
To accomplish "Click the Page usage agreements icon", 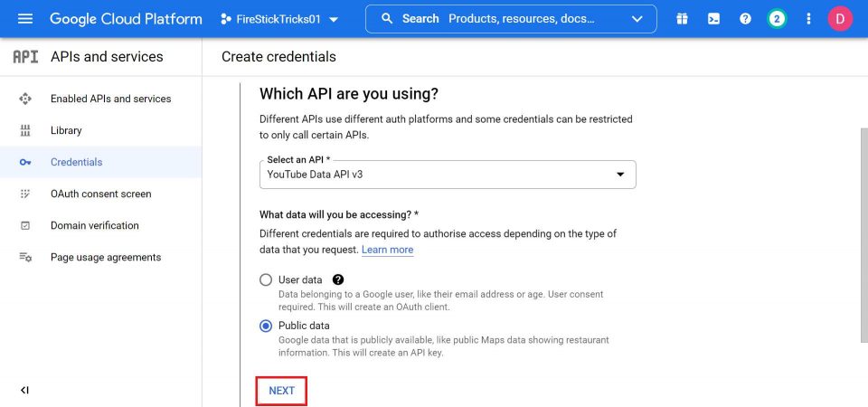I will (x=25, y=257).
